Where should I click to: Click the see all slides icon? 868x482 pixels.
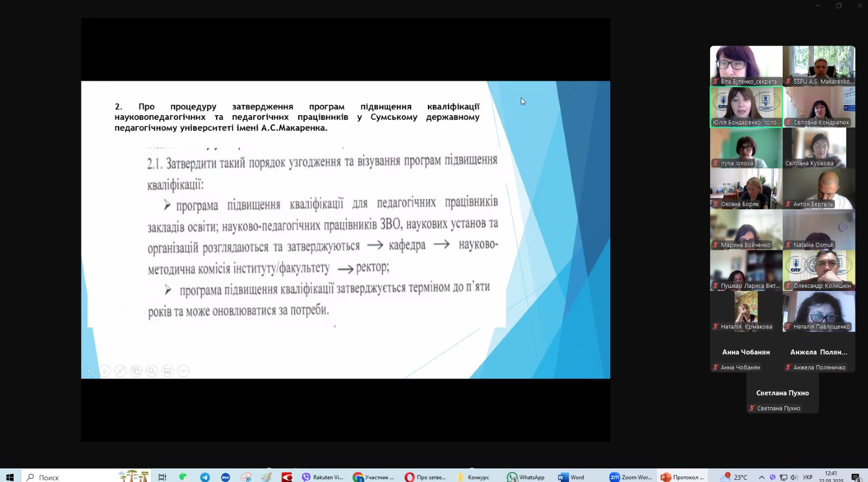(x=136, y=371)
